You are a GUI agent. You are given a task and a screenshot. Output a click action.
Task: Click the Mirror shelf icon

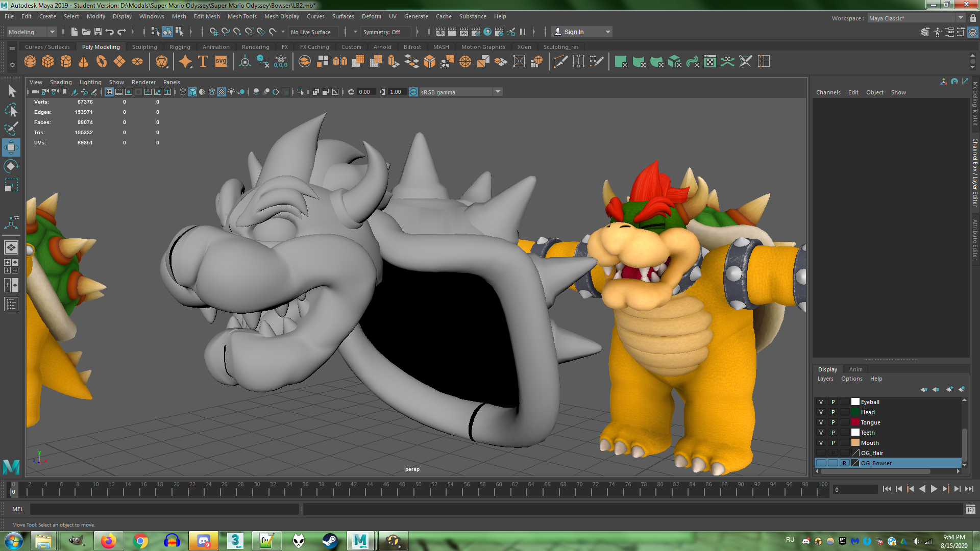tap(340, 62)
